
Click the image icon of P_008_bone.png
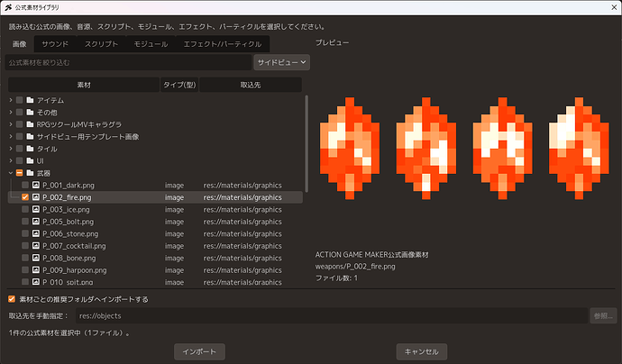(x=36, y=258)
